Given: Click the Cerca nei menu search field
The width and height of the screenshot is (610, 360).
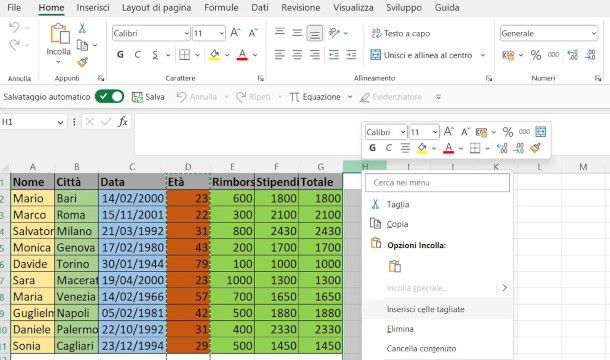Looking at the screenshot, I should pos(437,183).
